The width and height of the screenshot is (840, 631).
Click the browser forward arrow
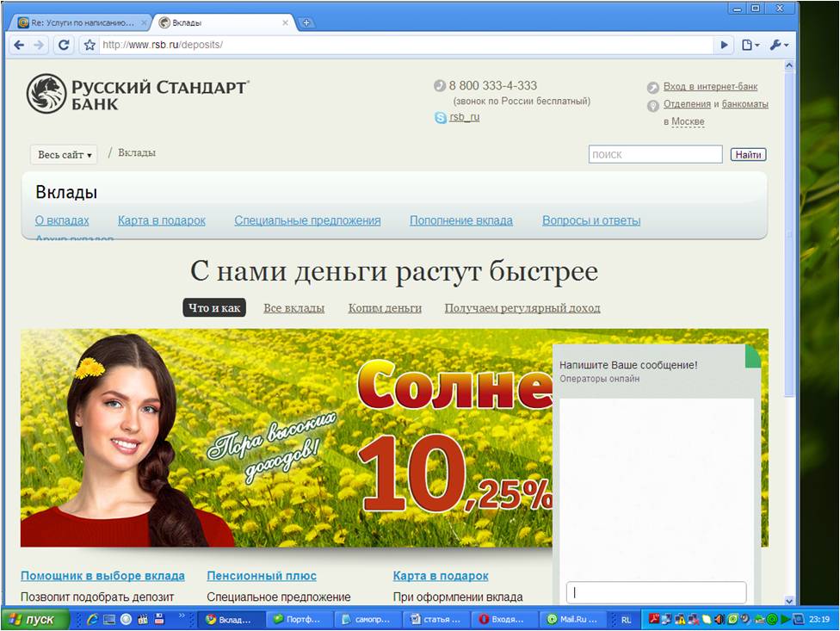39,45
